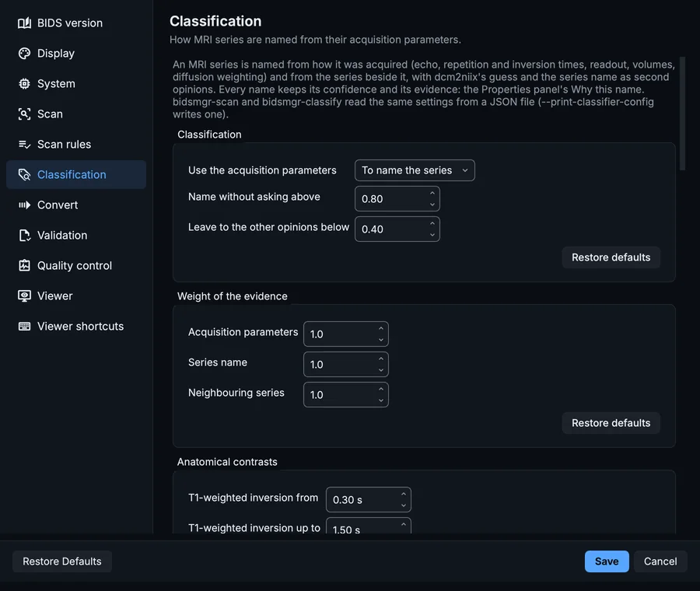Go to the System settings page
Viewport: 700px width, 591px height.
pyautogui.click(x=76, y=83)
